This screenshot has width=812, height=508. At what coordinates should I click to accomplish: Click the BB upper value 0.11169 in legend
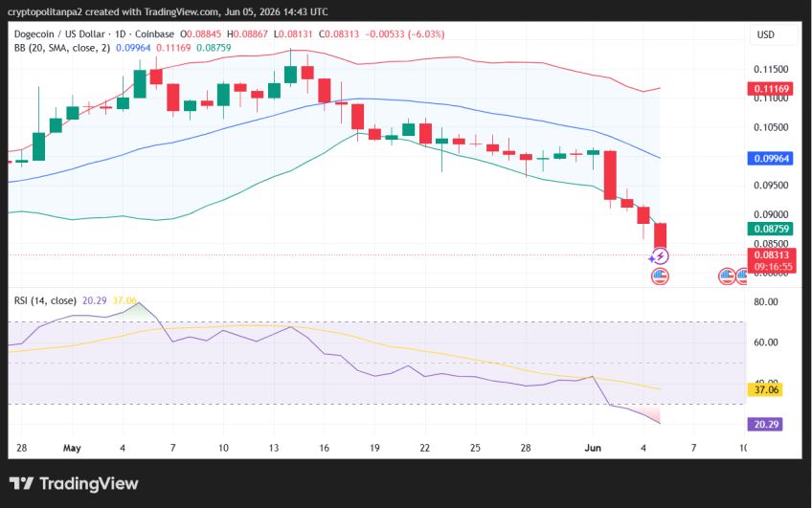173,48
